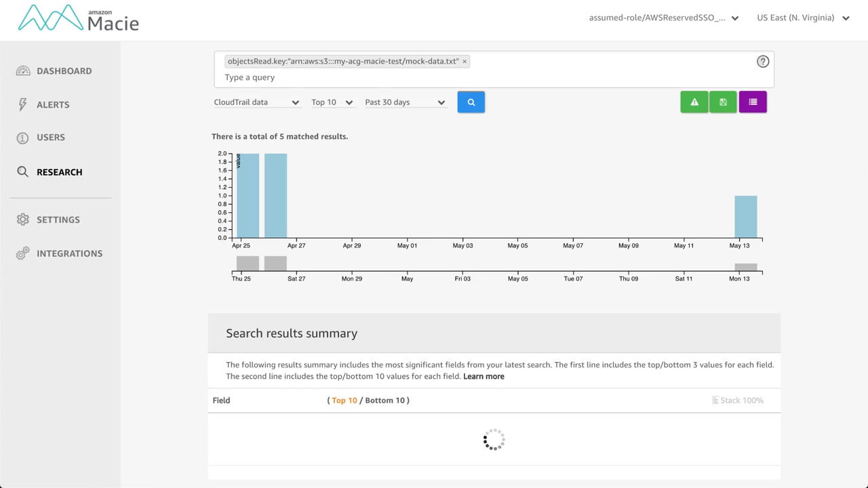This screenshot has height=488, width=868.
Task: Go to the Users section
Action: pos(51,138)
